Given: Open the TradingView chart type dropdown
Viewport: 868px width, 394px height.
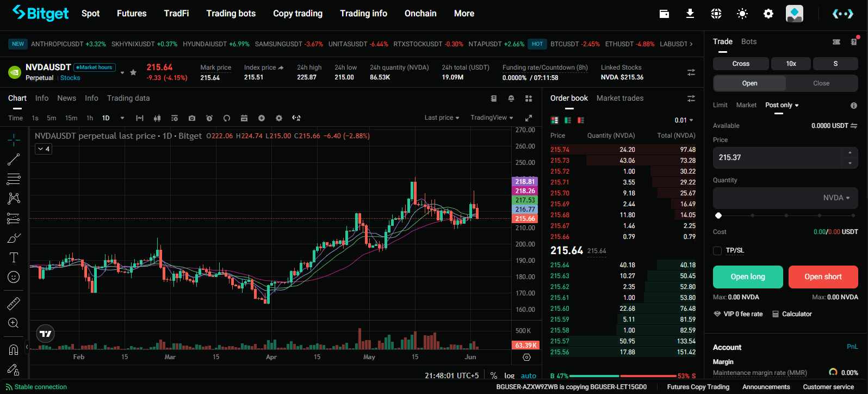Looking at the screenshot, I should click(x=492, y=118).
